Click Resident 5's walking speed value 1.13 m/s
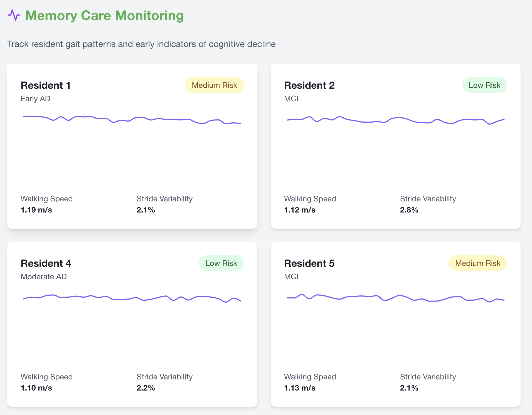This screenshot has height=415, width=532. tap(300, 388)
